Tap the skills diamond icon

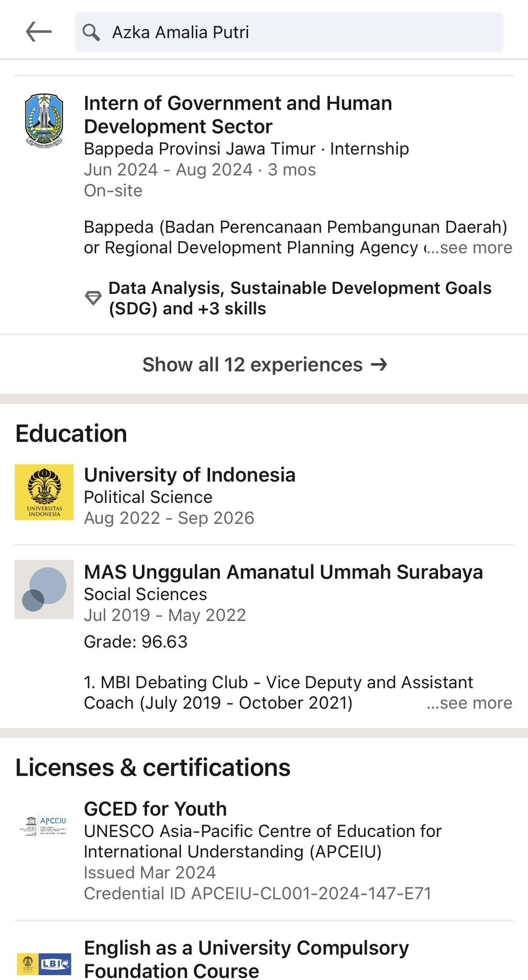[93, 298]
